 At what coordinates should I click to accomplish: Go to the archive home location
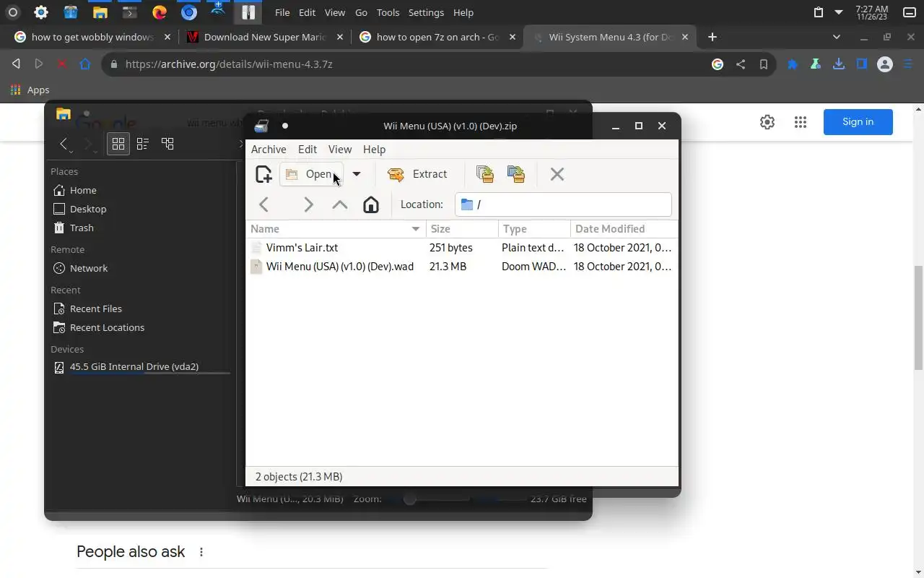click(370, 204)
